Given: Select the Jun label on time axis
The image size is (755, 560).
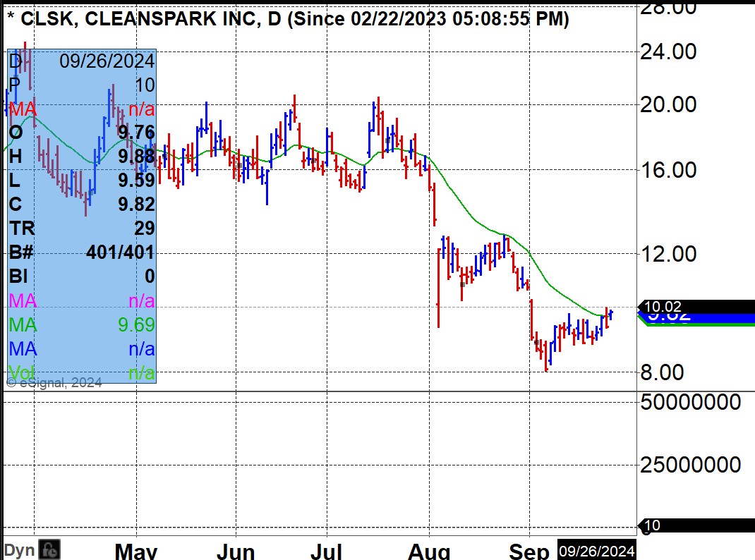Looking at the screenshot, I should point(236,551).
